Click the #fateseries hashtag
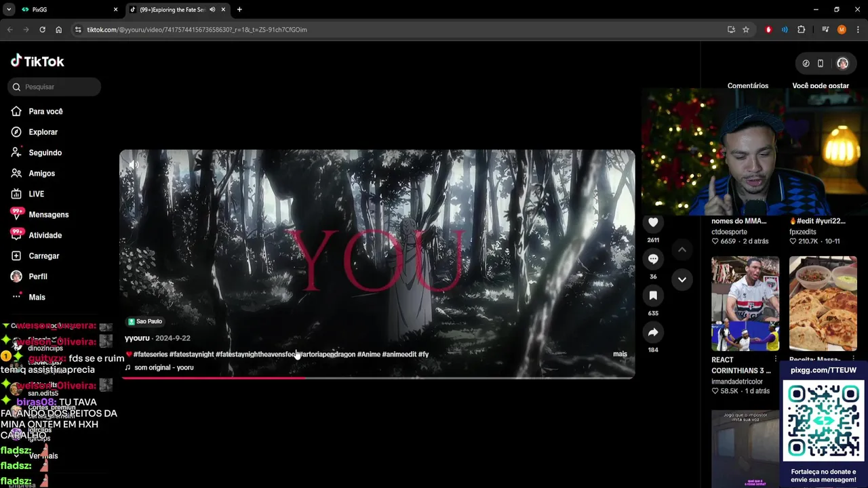This screenshot has height=488, width=868. pos(151,354)
